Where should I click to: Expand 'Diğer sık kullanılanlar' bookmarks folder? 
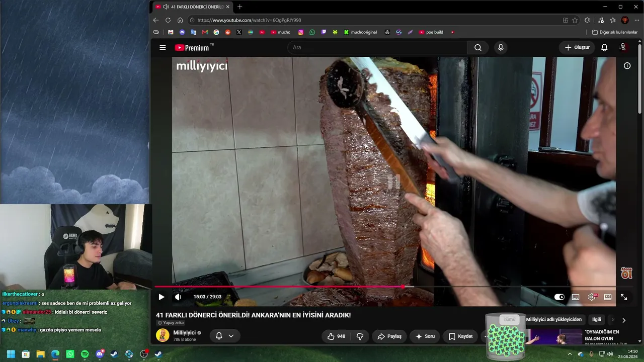pyautogui.click(x=615, y=32)
